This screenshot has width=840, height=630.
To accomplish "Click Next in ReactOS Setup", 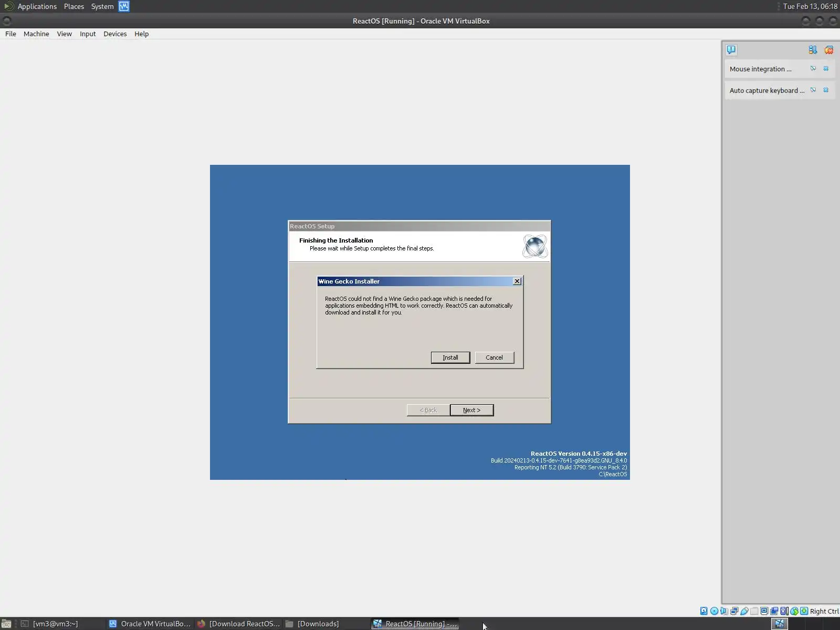I will (x=472, y=410).
